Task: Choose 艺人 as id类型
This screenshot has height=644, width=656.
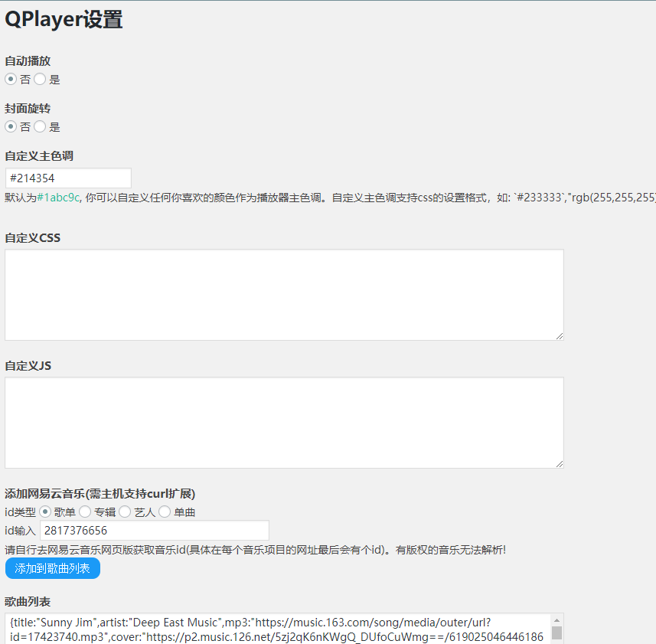Action: (125, 512)
